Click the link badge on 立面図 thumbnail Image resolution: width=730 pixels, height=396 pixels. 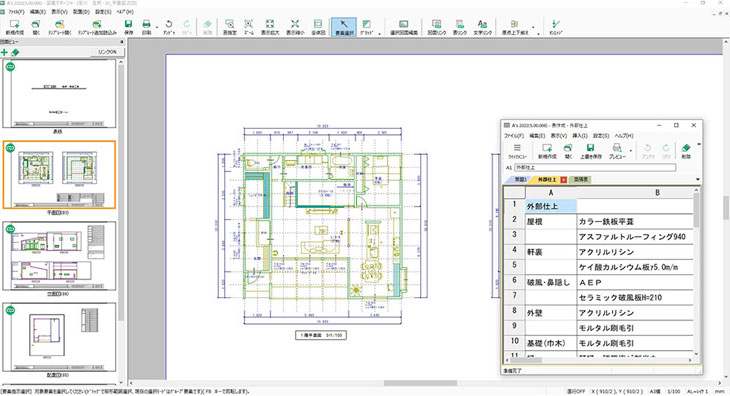pyautogui.click(x=10, y=229)
